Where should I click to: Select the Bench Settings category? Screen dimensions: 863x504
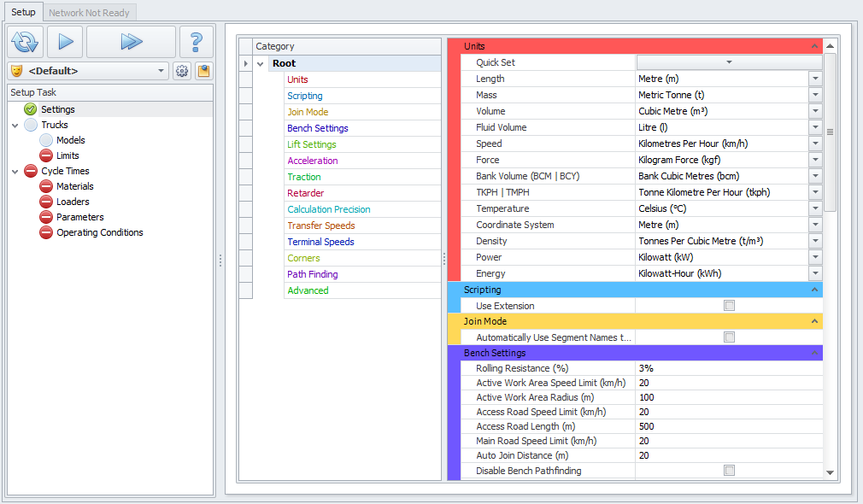tap(317, 128)
